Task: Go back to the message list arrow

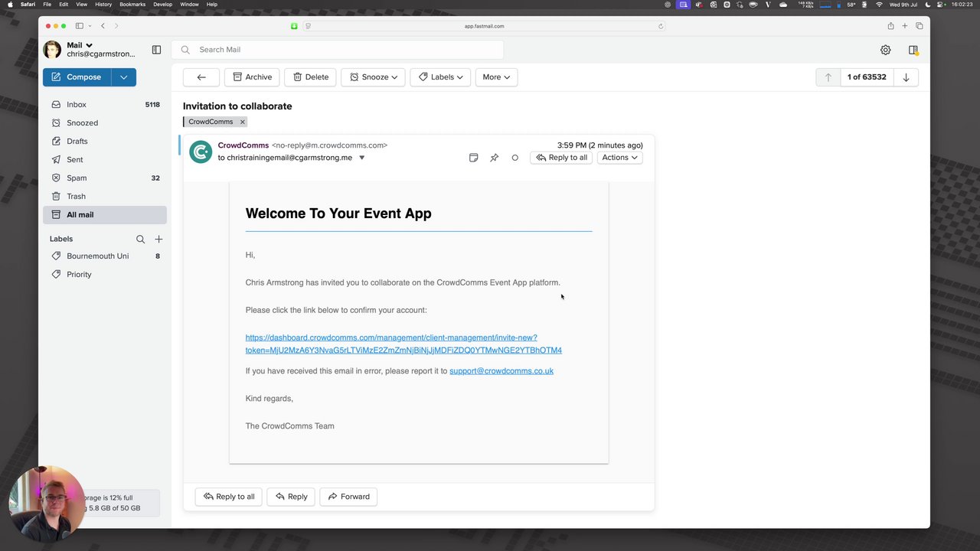Action: 201,77
